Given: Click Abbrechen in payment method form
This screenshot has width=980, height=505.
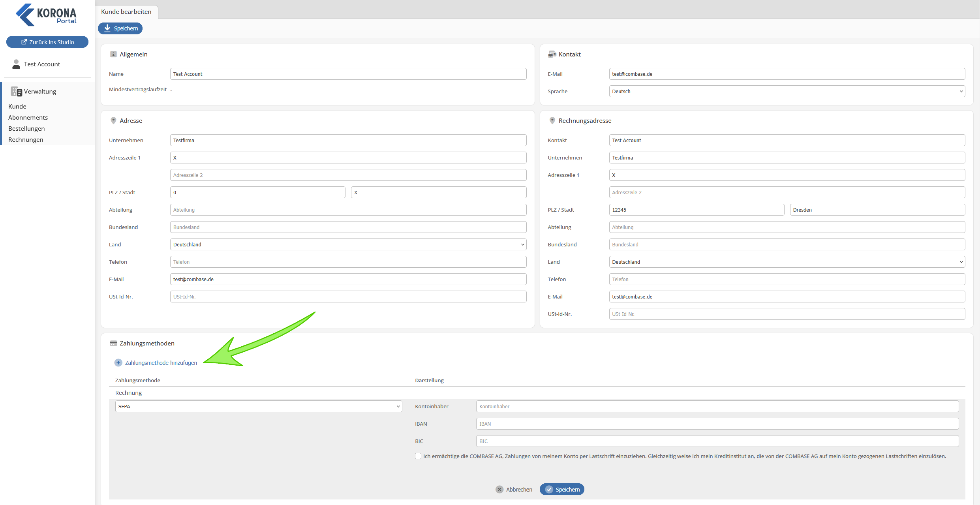Looking at the screenshot, I should click(514, 489).
